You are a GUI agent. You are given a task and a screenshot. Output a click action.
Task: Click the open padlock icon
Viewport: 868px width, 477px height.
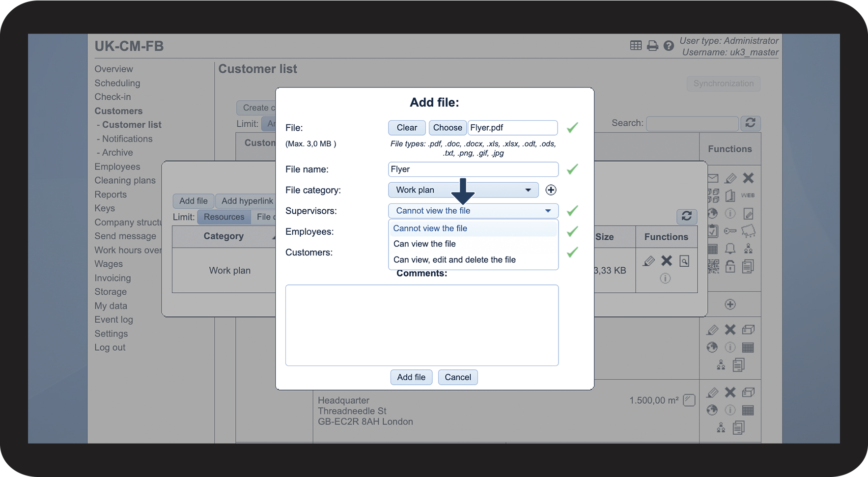(x=730, y=266)
